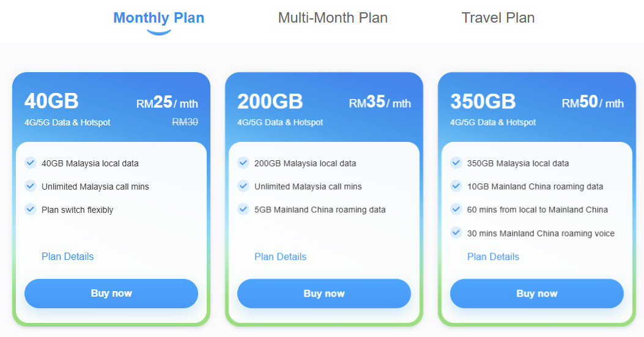Buy the 40GB plan now
Image resolution: width=644 pixels, height=337 pixels.
[111, 294]
